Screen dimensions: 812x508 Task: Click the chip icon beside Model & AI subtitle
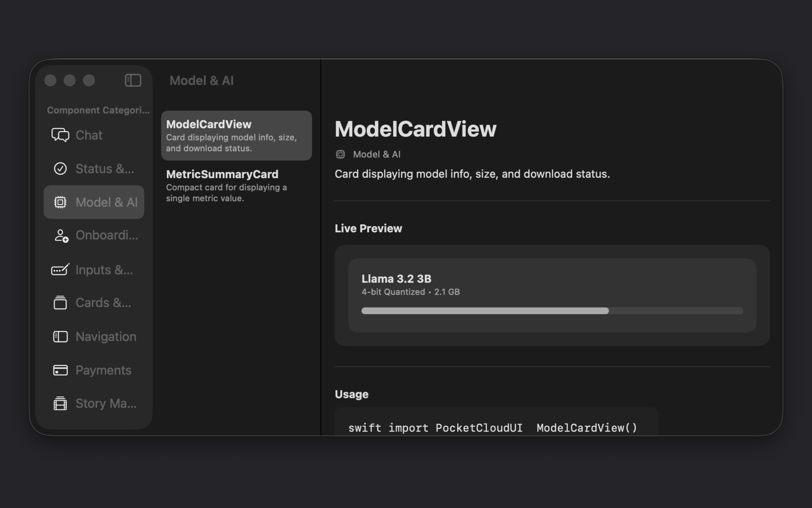[x=340, y=154]
